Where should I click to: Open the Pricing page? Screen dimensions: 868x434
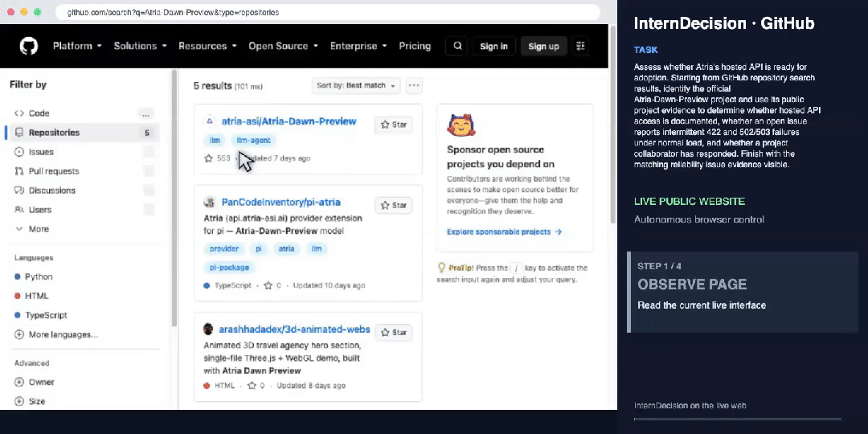(x=415, y=46)
